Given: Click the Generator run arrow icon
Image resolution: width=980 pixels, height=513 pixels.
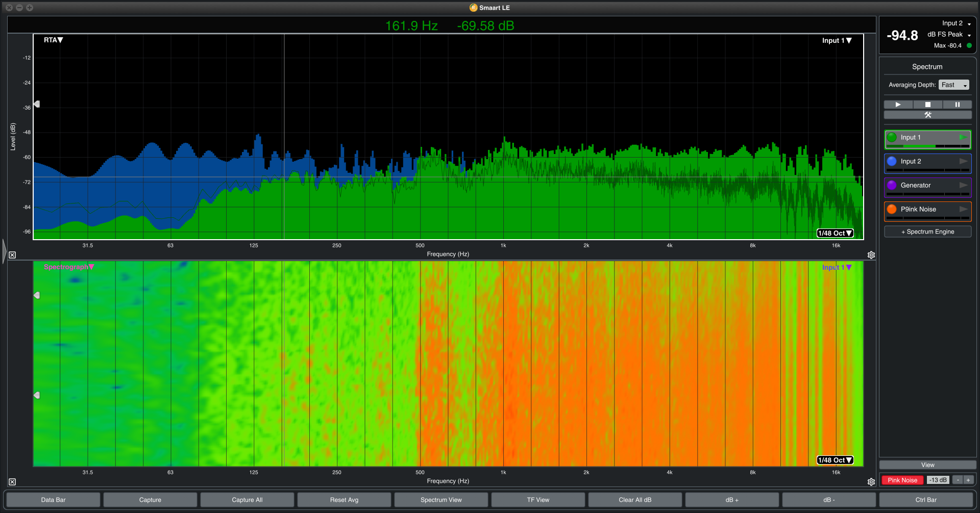Looking at the screenshot, I should point(963,185).
